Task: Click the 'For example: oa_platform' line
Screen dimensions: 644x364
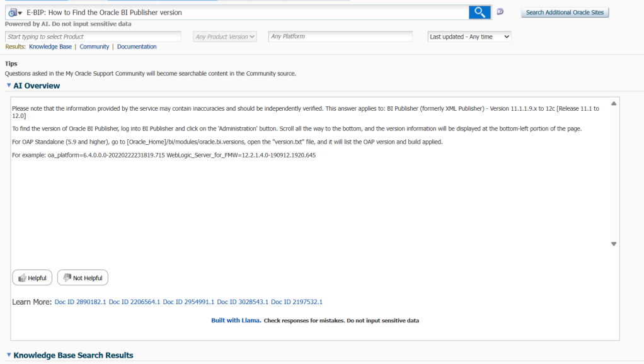Action: 164,155
